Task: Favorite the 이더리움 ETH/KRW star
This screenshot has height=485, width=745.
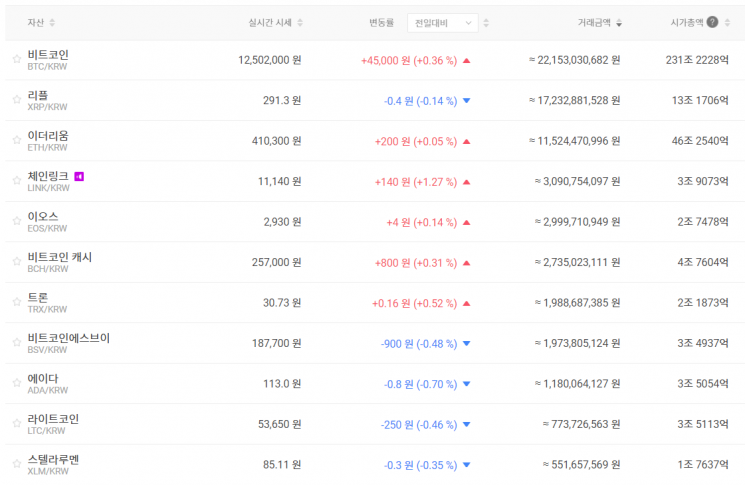Action: point(17,140)
